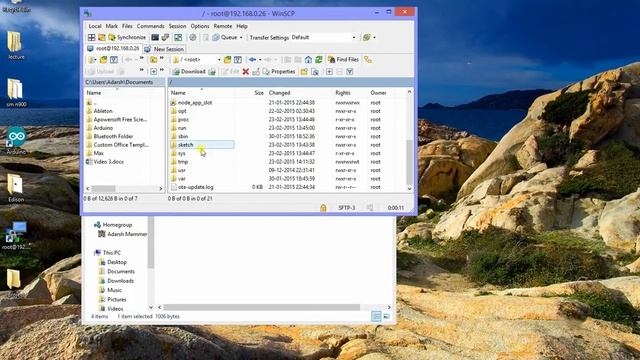Open the remote path / <root> dropdown
Image resolution: width=640 pixels, height=360 pixels.
[197, 60]
